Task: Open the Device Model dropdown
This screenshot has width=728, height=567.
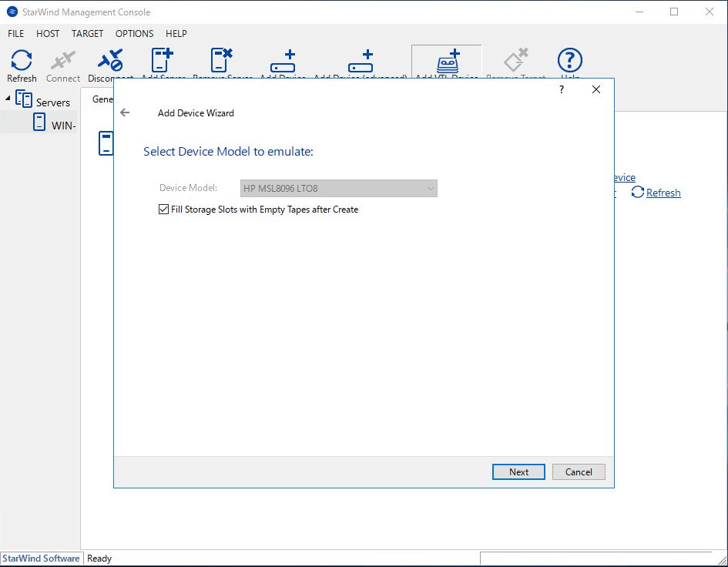Action: coord(338,189)
